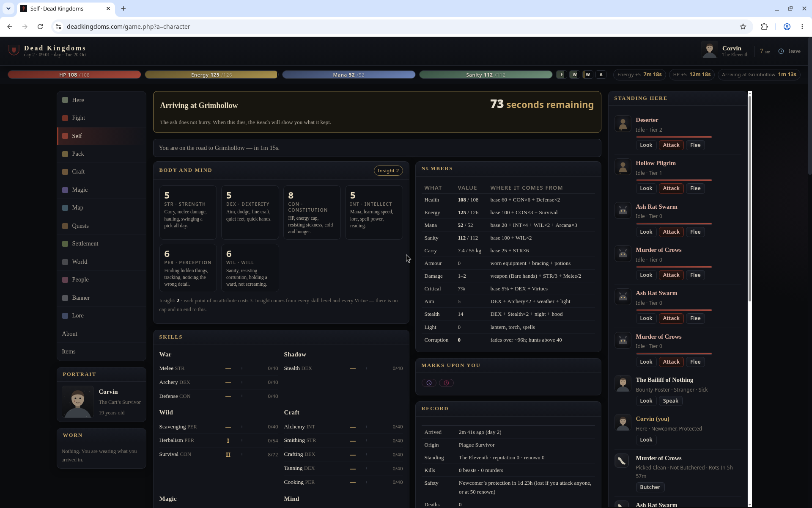812x508 pixels.
Task: Click Corvin's portrait thumbnail
Action: click(78, 401)
